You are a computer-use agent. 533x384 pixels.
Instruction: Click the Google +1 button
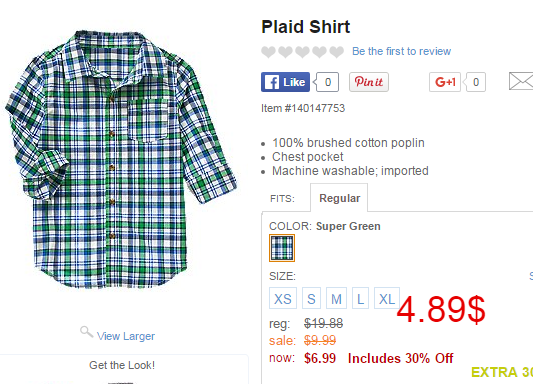point(445,82)
